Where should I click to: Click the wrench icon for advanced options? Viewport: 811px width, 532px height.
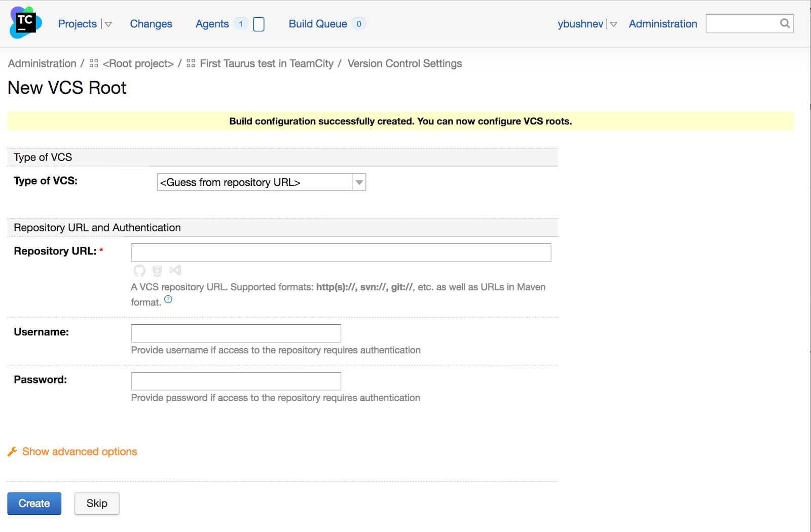[13, 451]
